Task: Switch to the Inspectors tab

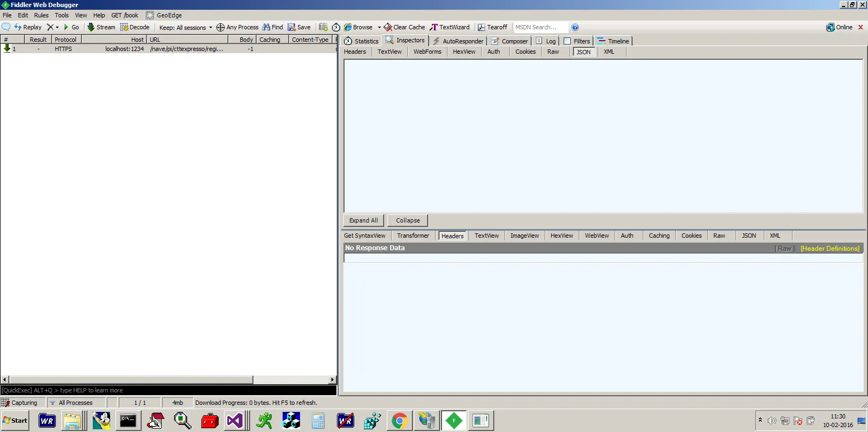Action: click(x=405, y=40)
